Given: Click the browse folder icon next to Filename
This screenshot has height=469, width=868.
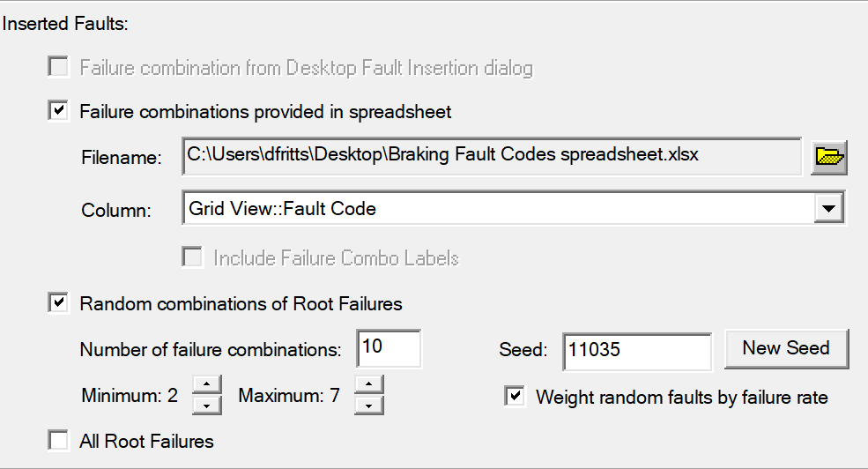Looking at the screenshot, I should pos(828,157).
